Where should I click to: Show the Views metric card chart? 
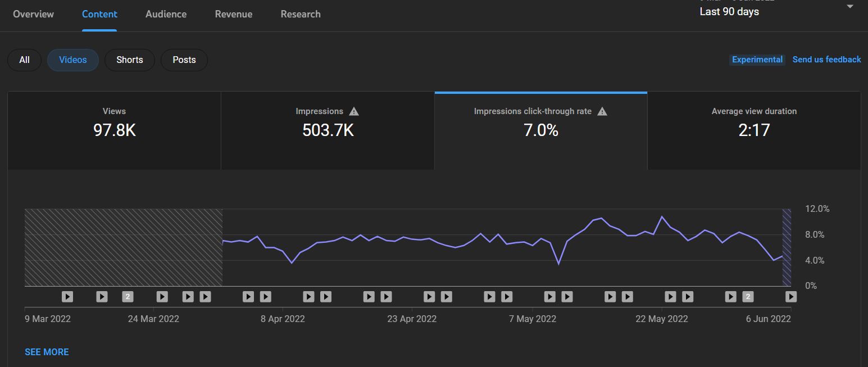point(114,130)
